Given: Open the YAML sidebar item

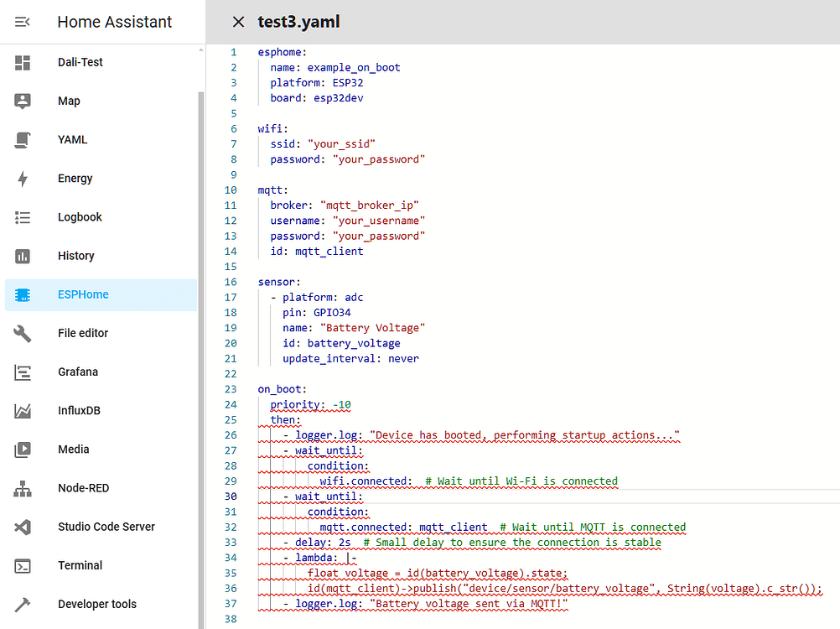Looking at the screenshot, I should pos(72,140).
